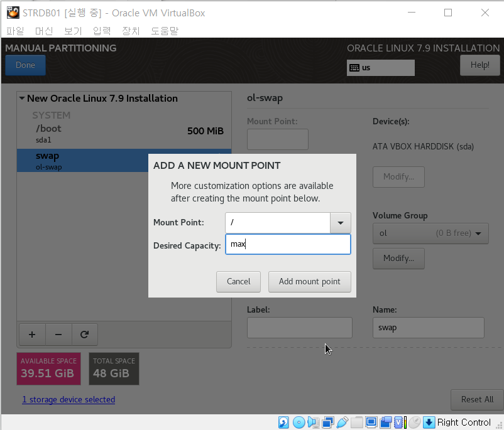Screen dimensions: 504x430
Task: Click the ATA VBOX HARDDISK (sda) text
Action: (x=423, y=147)
